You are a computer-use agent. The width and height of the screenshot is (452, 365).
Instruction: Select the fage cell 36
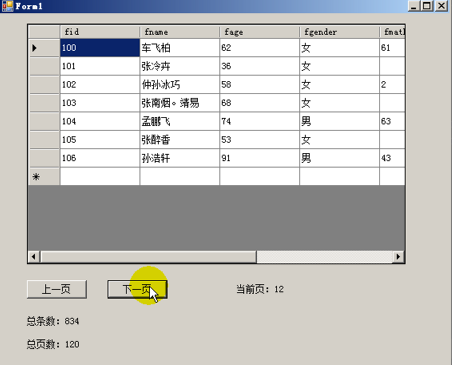point(259,66)
